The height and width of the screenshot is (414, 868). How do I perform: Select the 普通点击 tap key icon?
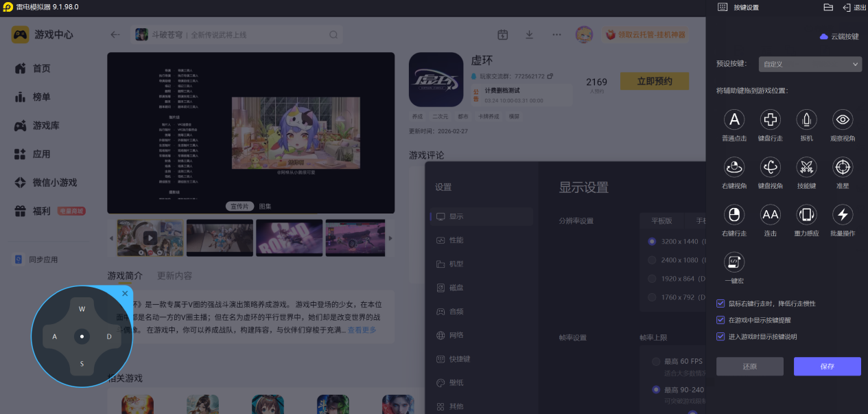(x=734, y=119)
